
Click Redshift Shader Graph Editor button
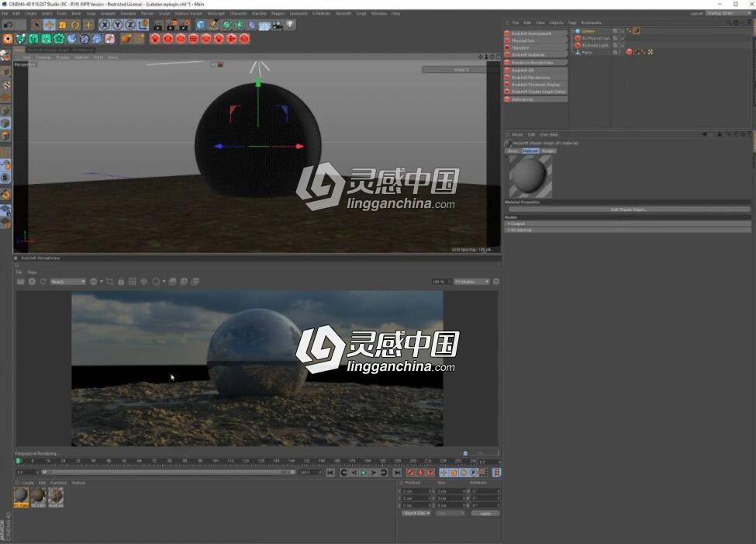[x=535, y=92]
